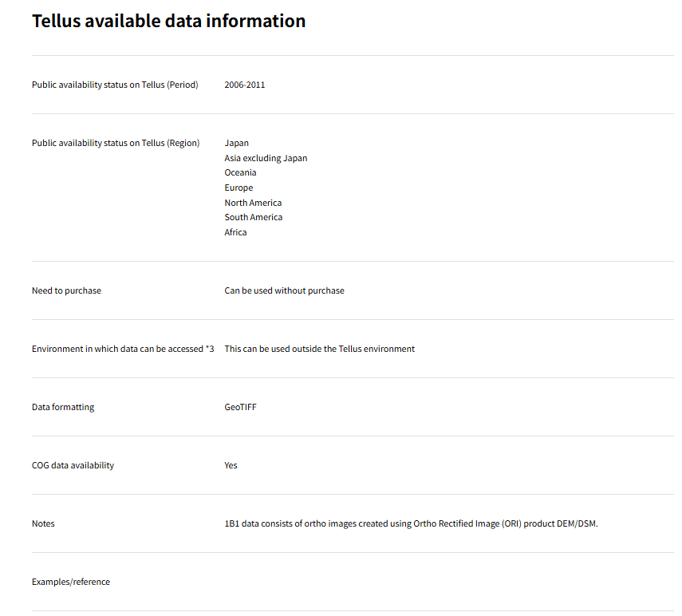The height and width of the screenshot is (616, 682).
Task: Select South America in the region list
Action: pos(254,217)
